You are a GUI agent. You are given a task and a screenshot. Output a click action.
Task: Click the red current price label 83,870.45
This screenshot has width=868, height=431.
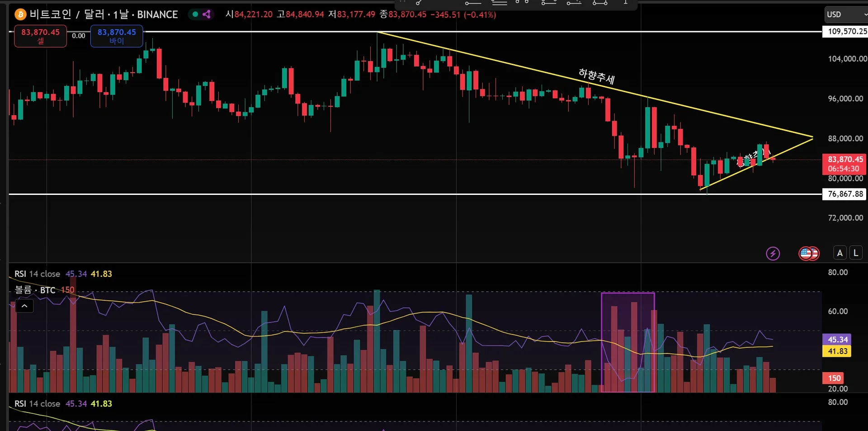tap(844, 164)
